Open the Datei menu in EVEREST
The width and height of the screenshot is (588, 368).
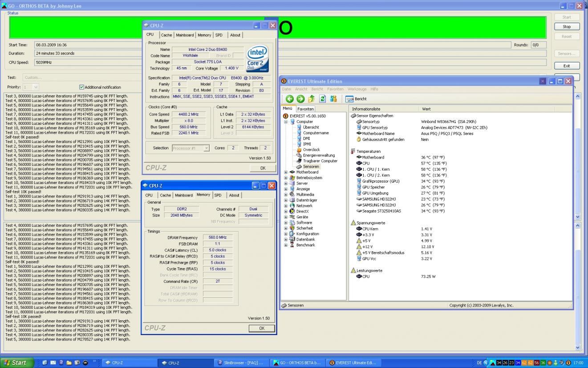(286, 89)
